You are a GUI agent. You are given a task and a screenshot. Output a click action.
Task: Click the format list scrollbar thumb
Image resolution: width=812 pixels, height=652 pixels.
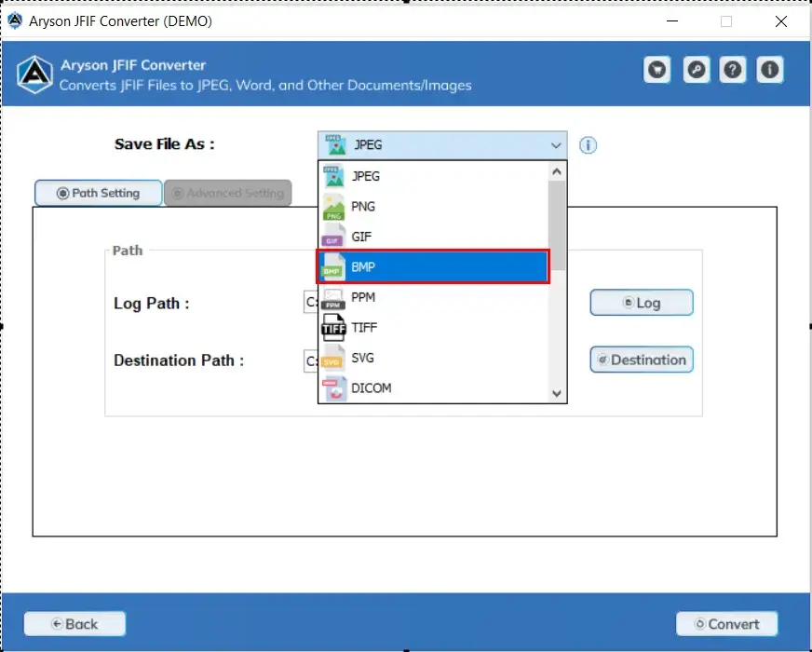[x=557, y=225]
